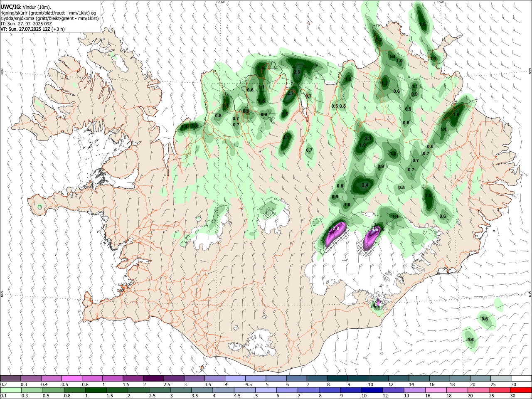Click the "IT: Sun. 27. 07. 2025 09Z" line

(26, 24)
